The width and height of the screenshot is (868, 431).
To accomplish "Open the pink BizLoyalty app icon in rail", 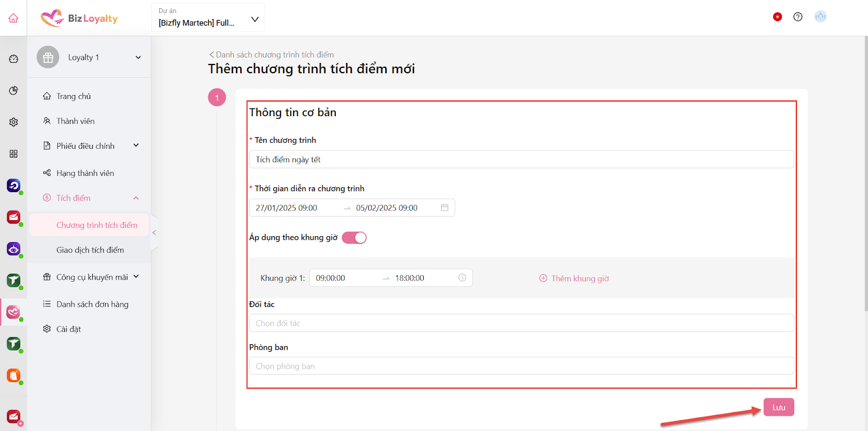I will tap(14, 312).
